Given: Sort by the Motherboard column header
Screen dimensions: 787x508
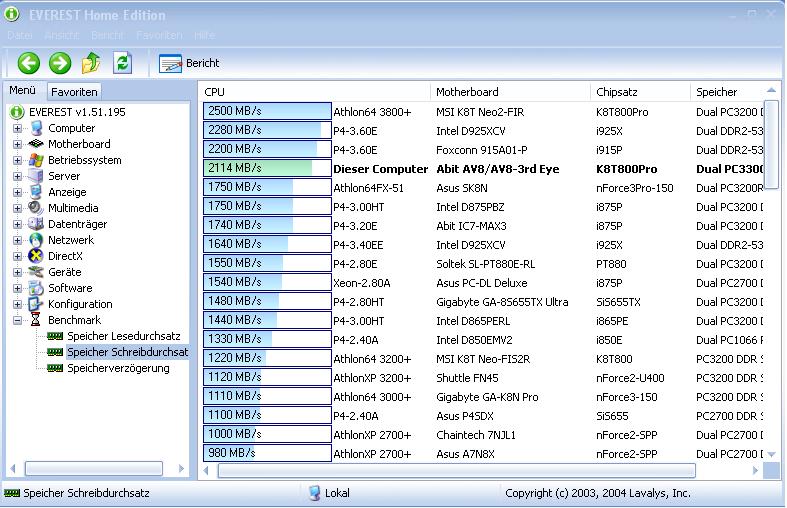Looking at the screenshot, I should click(x=510, y=92).
